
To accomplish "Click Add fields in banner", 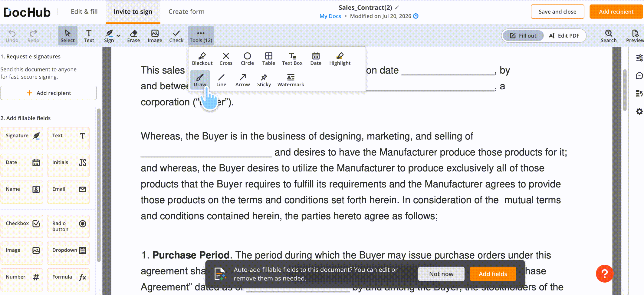I will pyautogui.click(x=493, y=274).
